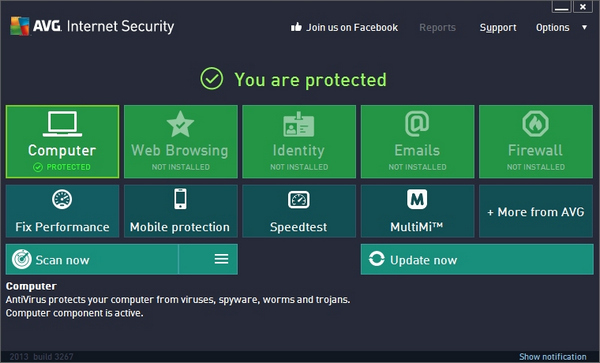Screen dimensions: 600x363
Task: Click the Fix Performance gauge icon
Action: coord(62,199)
